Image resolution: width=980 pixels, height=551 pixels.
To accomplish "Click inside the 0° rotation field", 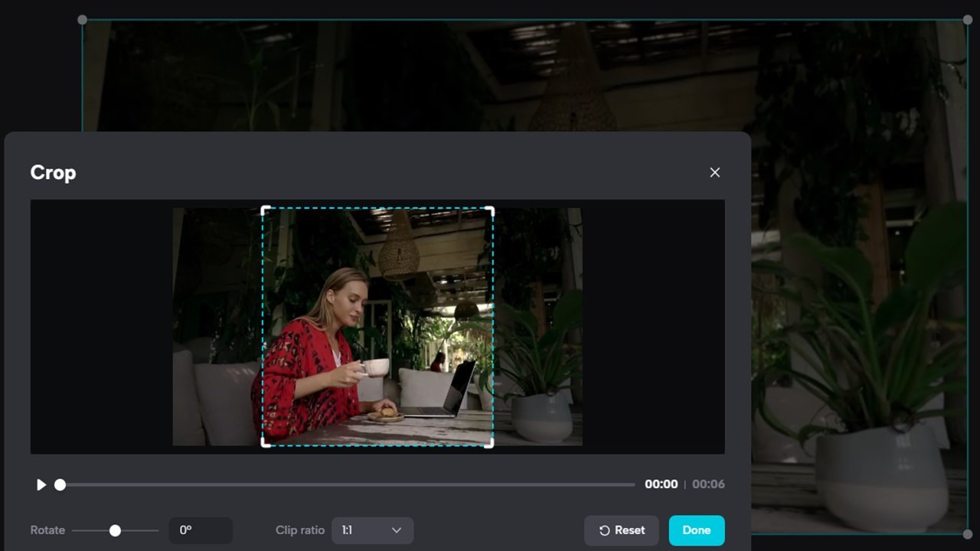I will [x=201, y=530].
